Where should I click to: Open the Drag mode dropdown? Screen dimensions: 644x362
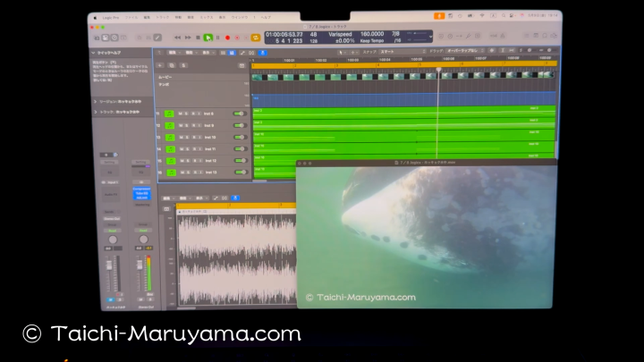pyautogui.click(x=465, y=51)
